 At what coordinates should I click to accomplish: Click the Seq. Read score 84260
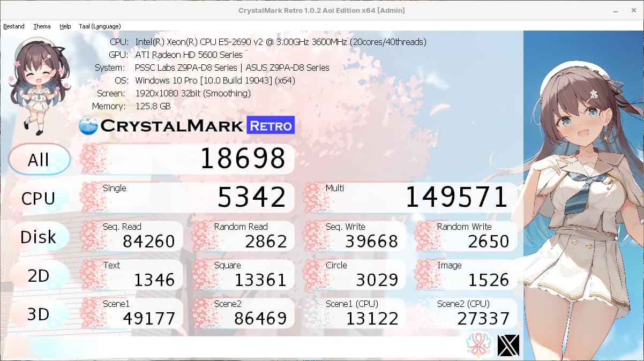point(132,236)
